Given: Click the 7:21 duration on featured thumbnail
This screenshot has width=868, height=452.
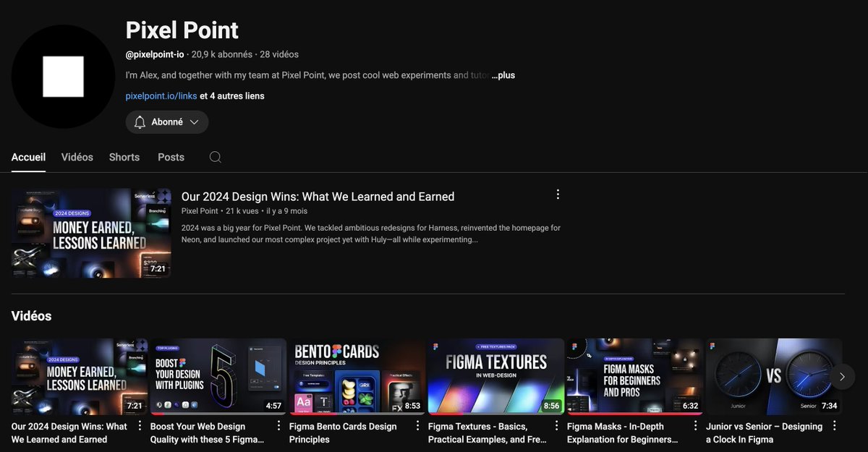Looking at the screenshot, I should (x=158, y=268).
